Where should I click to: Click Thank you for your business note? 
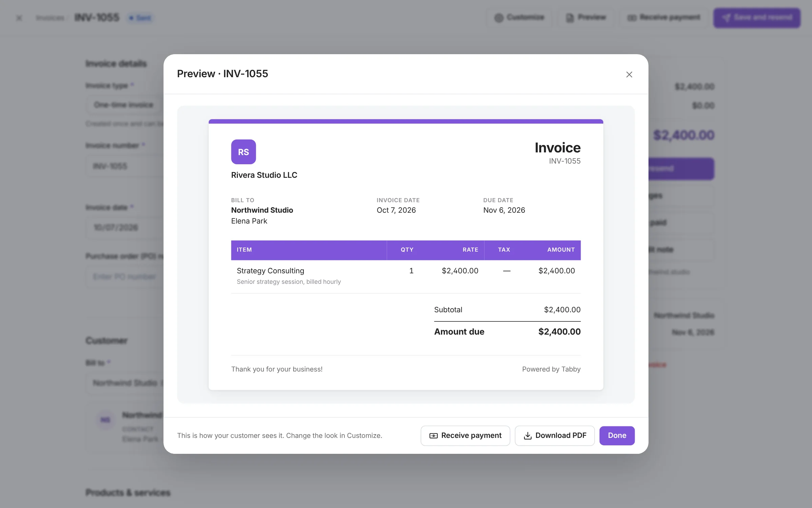[277, 369]
